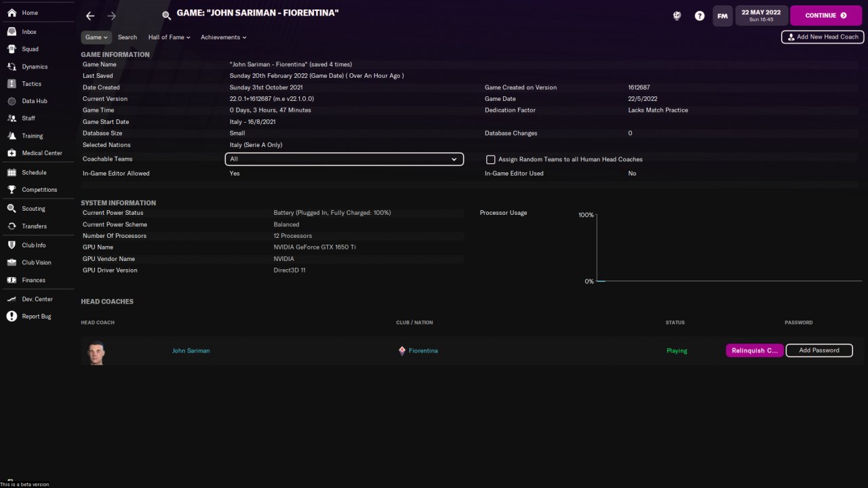Click the forward navigation arrow
The width and height of the screenshot is (868, 488).
[112, 16]
